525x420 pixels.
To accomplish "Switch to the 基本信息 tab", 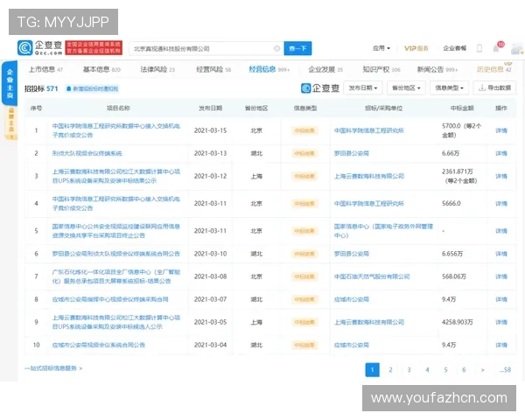I will coord(101,69).
